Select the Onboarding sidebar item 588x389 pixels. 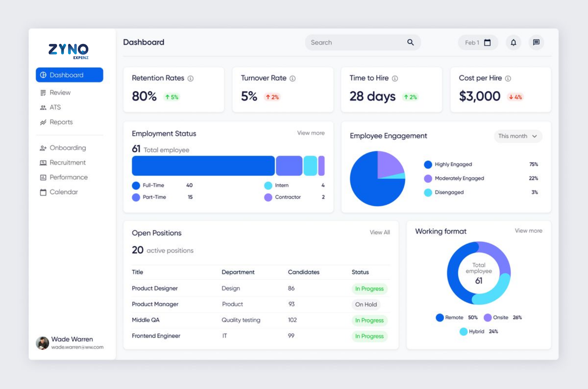[67, 148]
